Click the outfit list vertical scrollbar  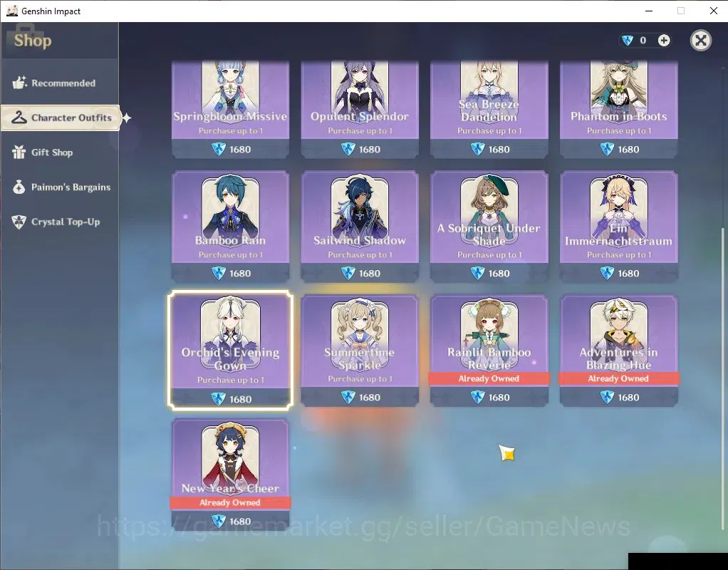pos(722,378)
